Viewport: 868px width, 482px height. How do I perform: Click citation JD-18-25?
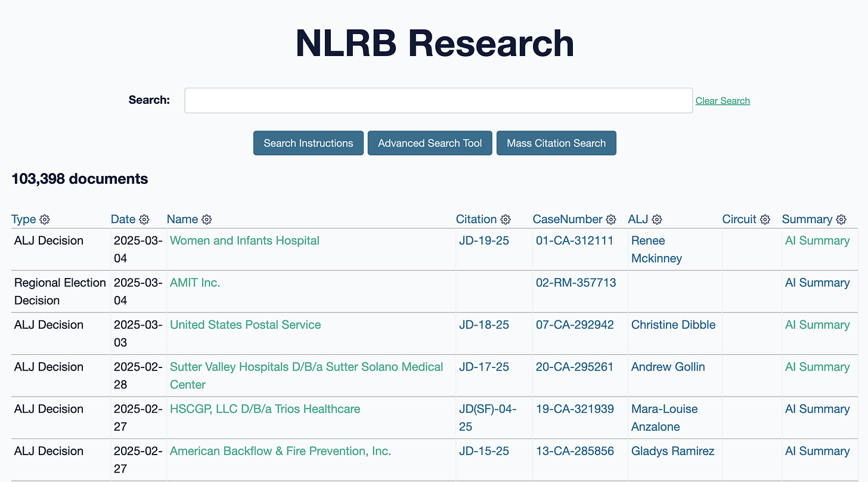pos(484,325)
